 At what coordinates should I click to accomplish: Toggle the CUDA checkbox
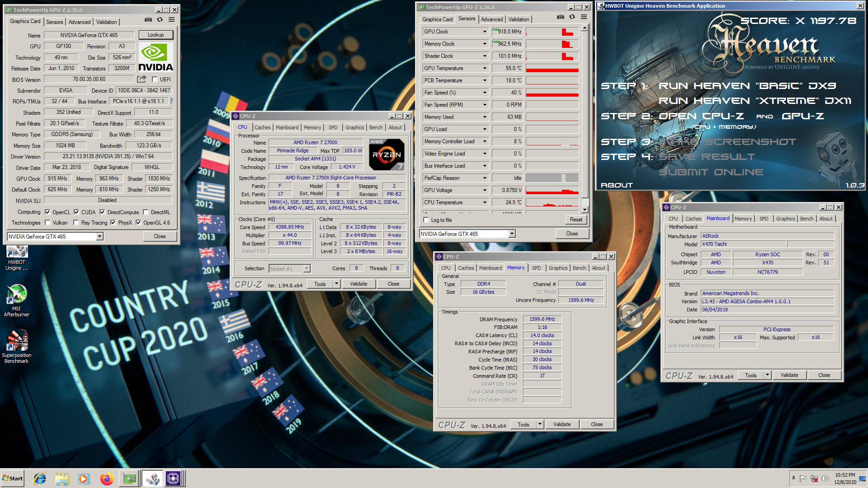[x=76, y=212]
